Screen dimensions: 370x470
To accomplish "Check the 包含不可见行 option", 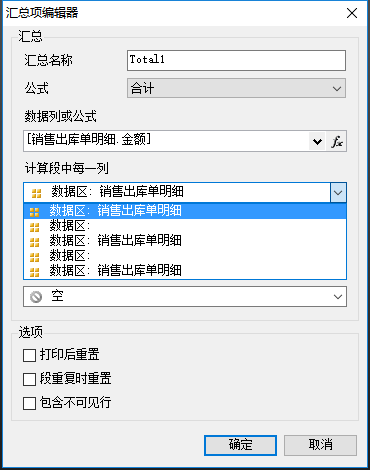I will (29, 403).
